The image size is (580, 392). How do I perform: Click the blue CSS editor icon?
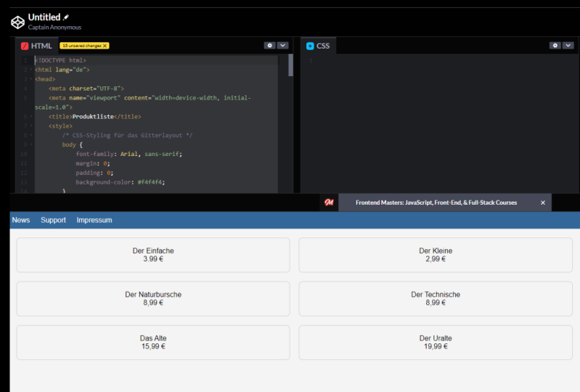coord(310,46)
